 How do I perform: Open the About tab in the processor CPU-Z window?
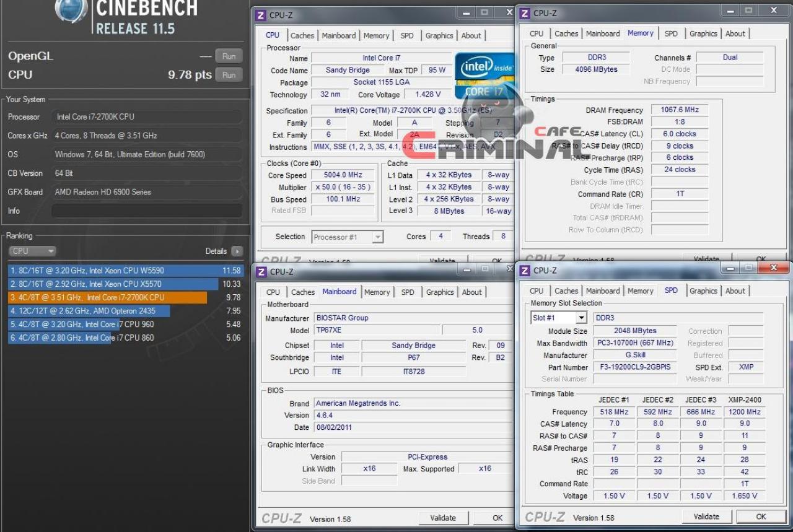click(471, 36)
